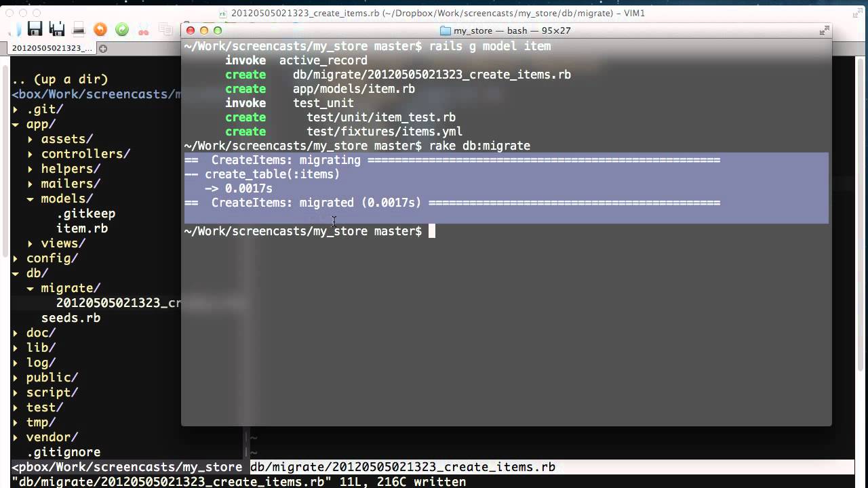Click the Copy icon in MacVim toolbar
Viewport: 868px width, 488px height.
[165, 29]
